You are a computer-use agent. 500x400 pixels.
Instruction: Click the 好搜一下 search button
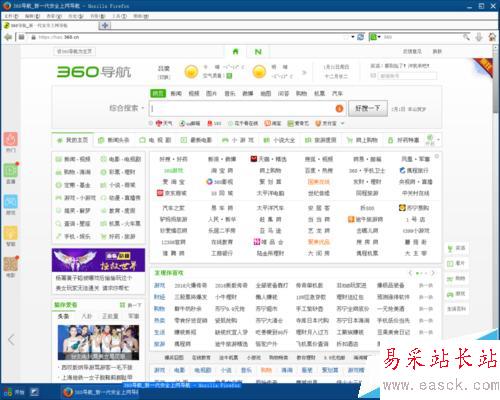coord(368,108)
